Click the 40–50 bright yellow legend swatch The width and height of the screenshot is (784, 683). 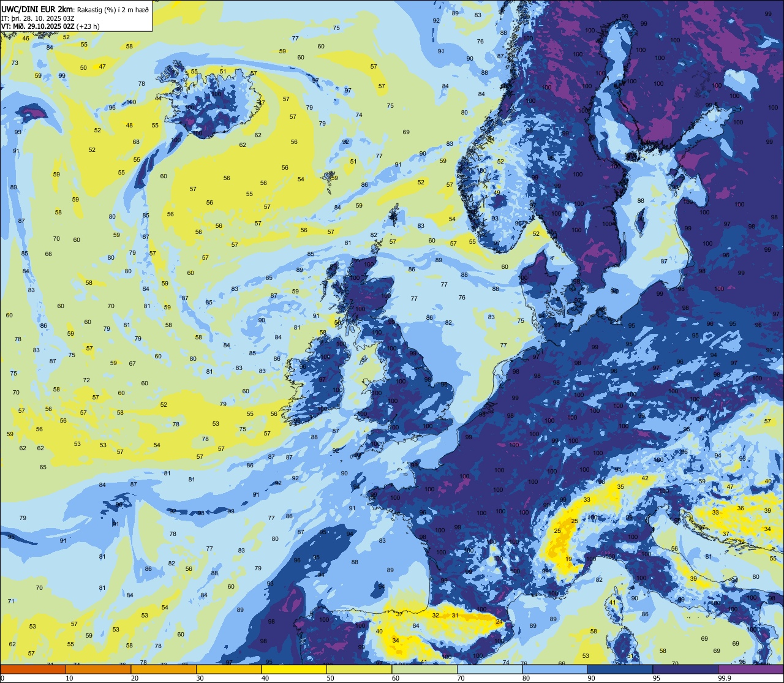click(293, 670)
